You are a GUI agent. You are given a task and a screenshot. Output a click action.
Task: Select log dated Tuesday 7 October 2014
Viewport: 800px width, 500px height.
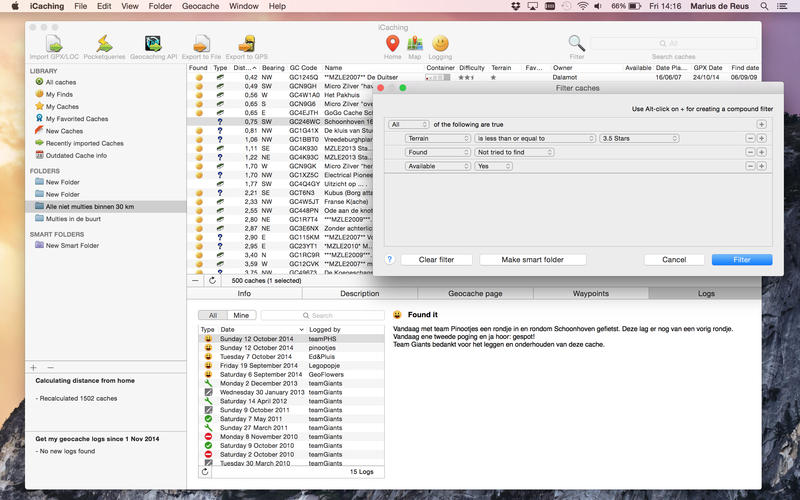[x=291, y=357]
